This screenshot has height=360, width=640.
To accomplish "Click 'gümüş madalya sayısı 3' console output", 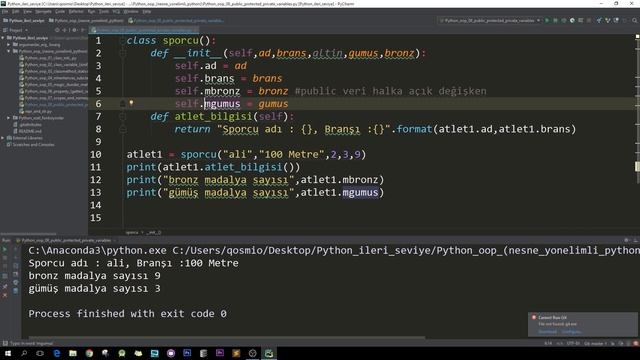I will 94,289.
